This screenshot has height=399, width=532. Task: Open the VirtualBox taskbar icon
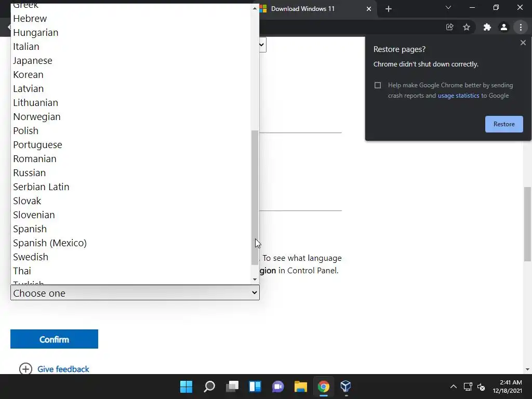click(x=346, y=387)
